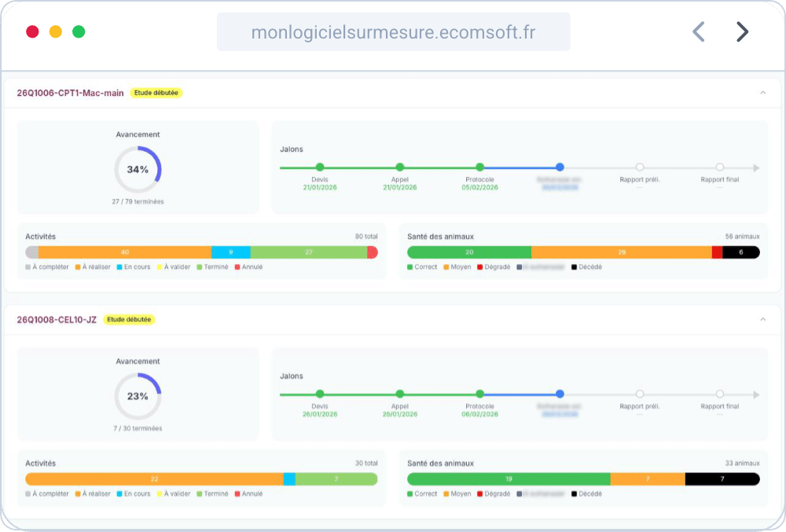This screenshot has width=786, height=532.
Task: Open the 26Q1008-CEL10-JZ study title
Action: [x=57, y=320]
